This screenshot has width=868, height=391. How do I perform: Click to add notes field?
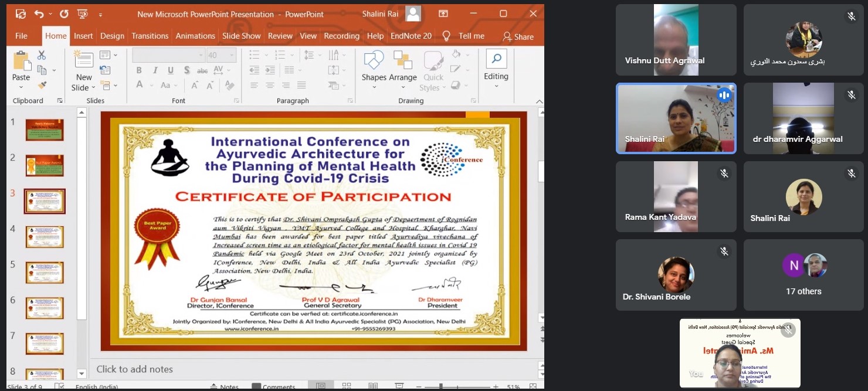(135, 369)
